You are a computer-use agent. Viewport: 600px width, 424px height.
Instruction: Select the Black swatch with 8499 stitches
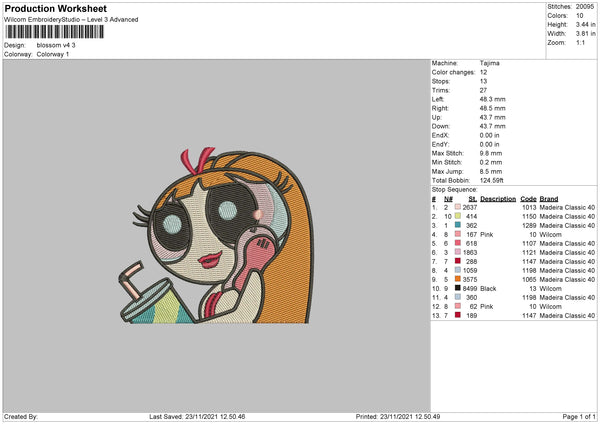click(x=458, y=288)
